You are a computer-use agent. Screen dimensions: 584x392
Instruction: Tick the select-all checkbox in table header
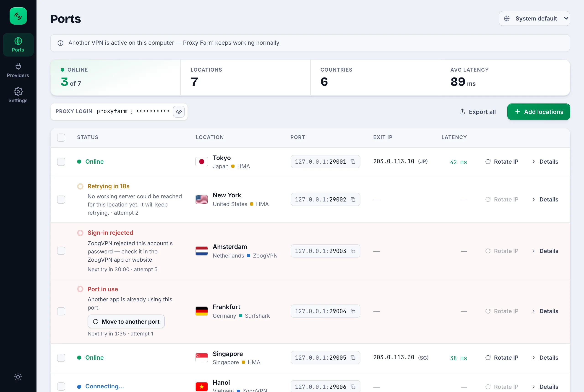pos(61,137)
